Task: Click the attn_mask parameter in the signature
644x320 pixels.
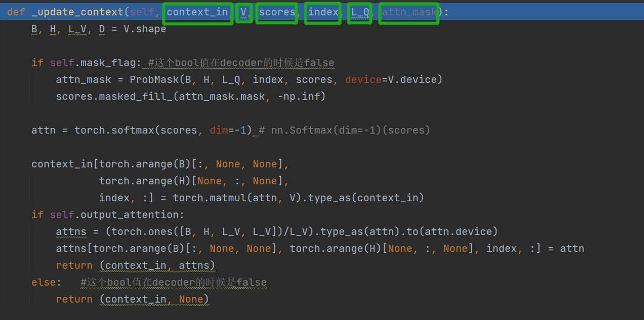Action: coord(409,12)
